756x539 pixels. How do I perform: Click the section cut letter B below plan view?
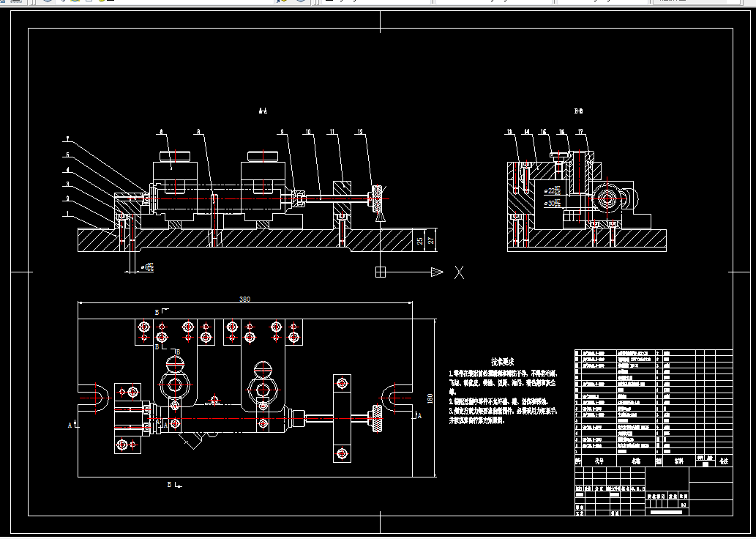point(169,485)
